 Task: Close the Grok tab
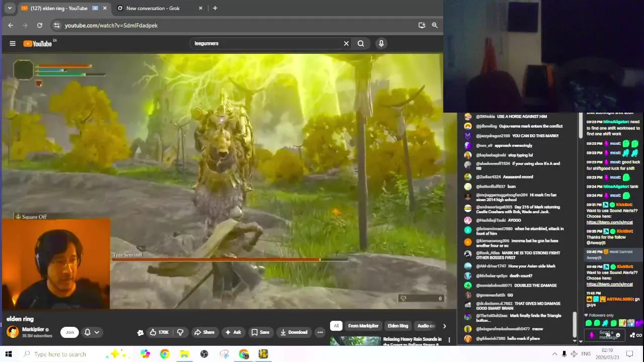201,8
